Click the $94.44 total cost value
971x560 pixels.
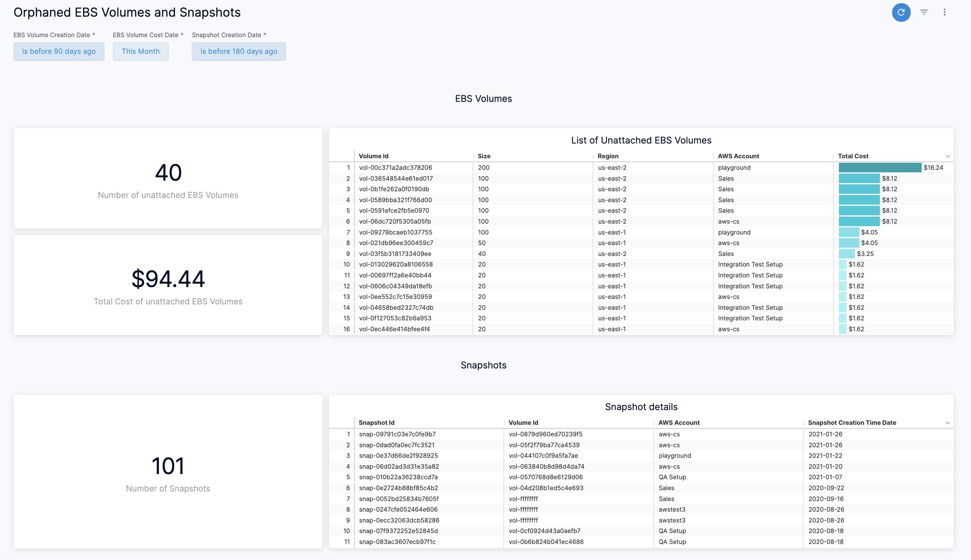(168, 279)
